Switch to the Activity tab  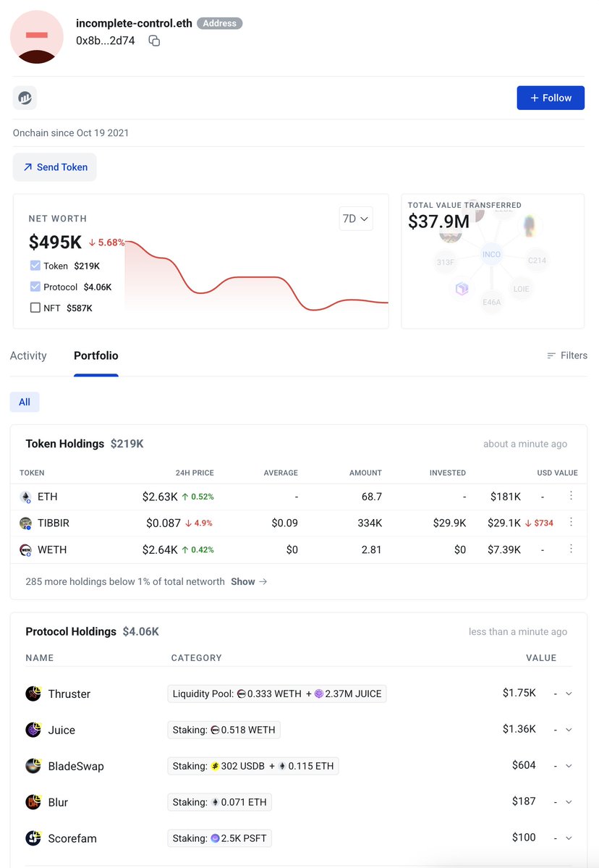[x=28, y=355]
